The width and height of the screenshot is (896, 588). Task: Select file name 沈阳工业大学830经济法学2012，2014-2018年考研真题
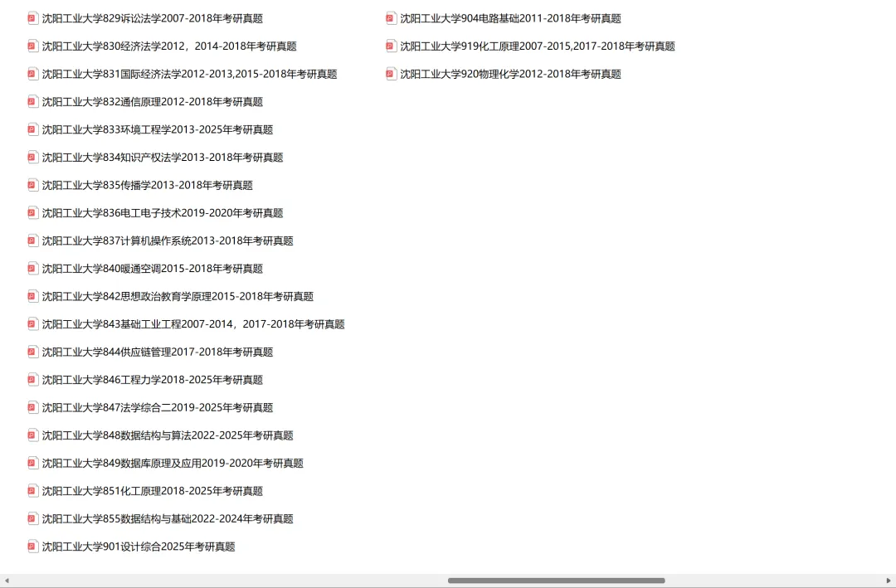(169, 46)
